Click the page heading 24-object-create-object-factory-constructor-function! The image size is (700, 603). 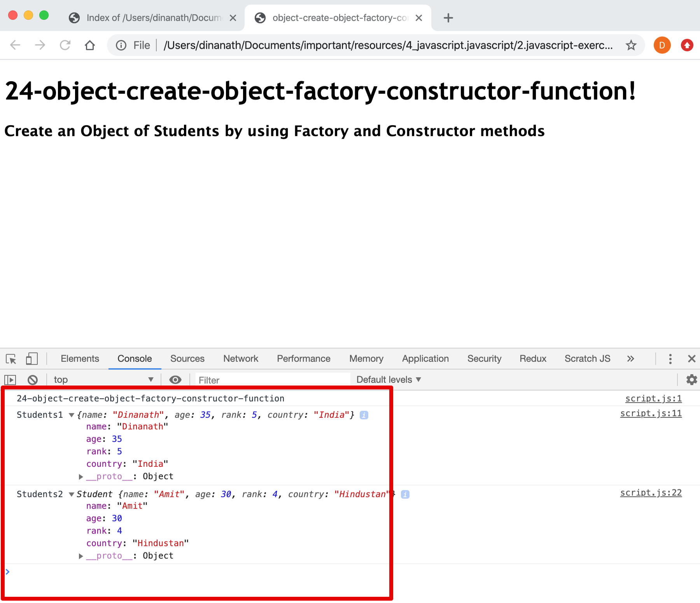320,91
